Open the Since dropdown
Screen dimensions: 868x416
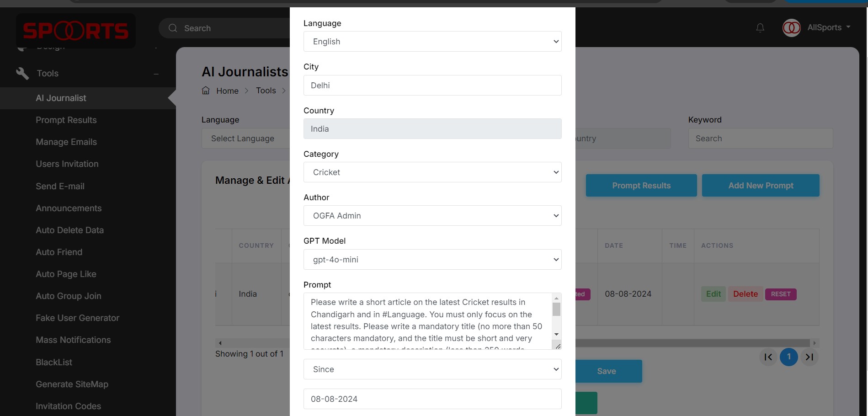432,369
